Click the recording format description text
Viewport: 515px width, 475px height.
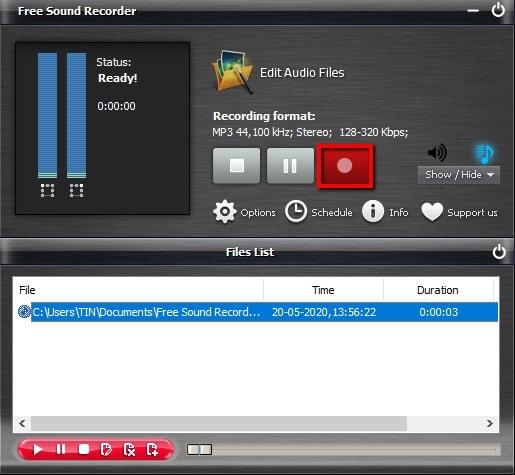point(310,132)
